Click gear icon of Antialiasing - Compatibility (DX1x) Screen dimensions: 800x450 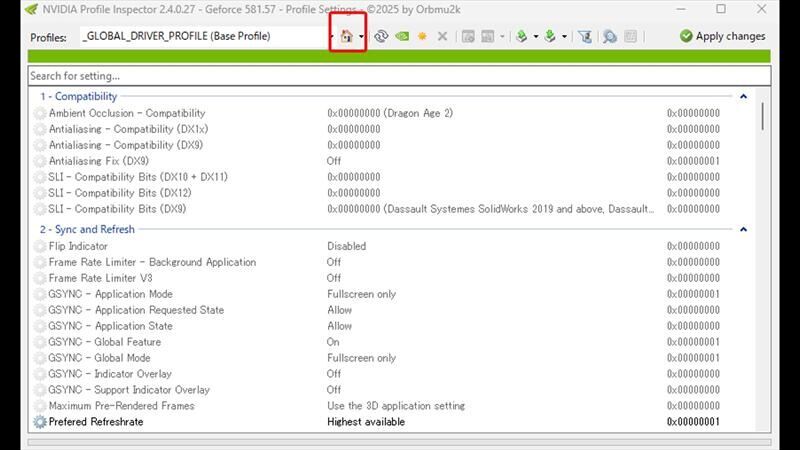point(40,129)
